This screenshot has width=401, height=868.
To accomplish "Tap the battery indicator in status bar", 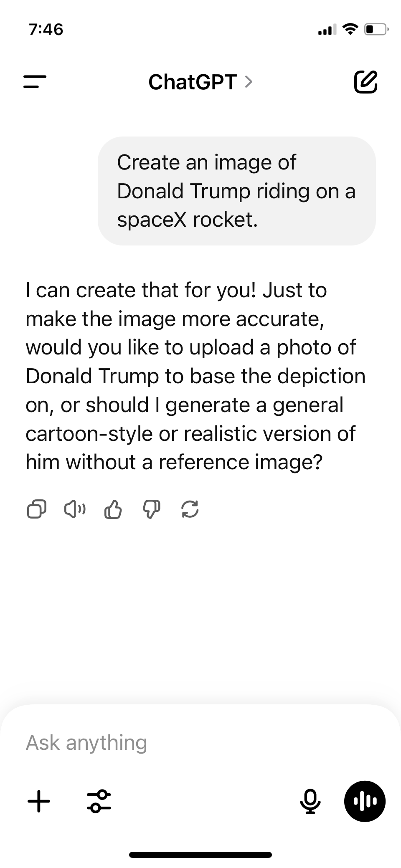I will click(x=376, y=30).
